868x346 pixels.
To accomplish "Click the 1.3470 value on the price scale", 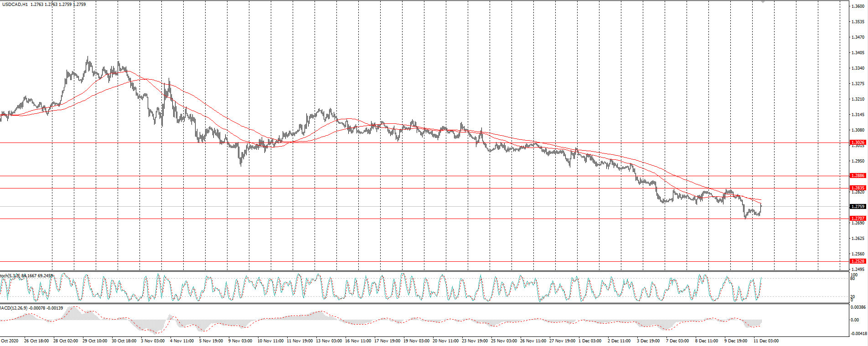I will point(858,37).
